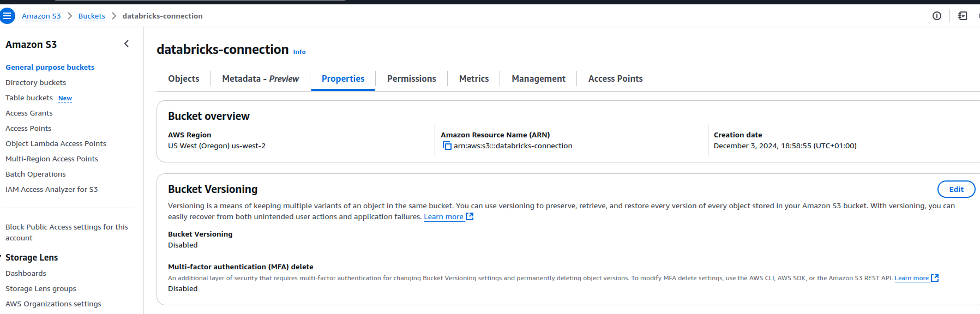This screenshot has width=980, height=314.
Task: Open Learn more link under Bucket Versioning
Action: click(x=448, y=216)
